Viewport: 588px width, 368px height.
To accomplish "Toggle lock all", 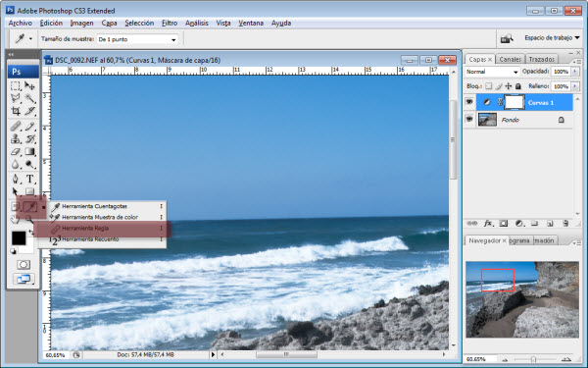I will [517, 86].
